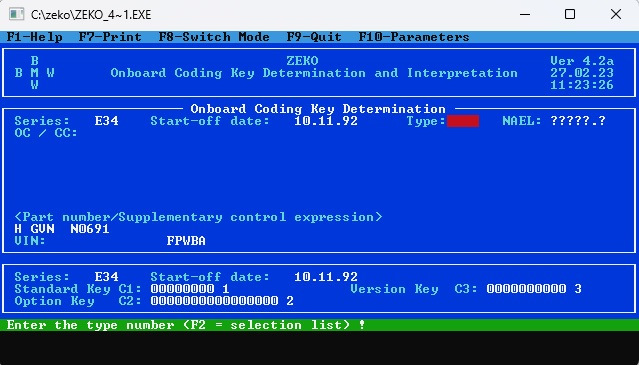
Task: Click the NAEL value ?????.?
Action: (x=578, y=121)
